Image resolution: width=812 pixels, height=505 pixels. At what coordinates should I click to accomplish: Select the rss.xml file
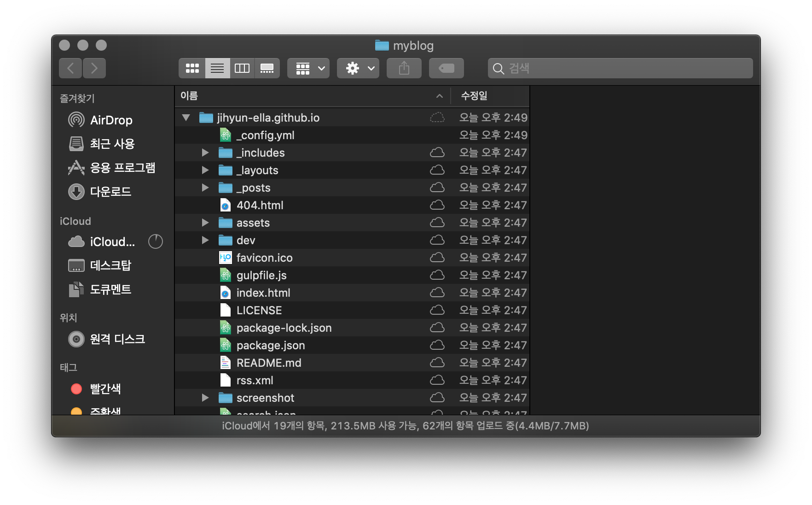[352, 380]
